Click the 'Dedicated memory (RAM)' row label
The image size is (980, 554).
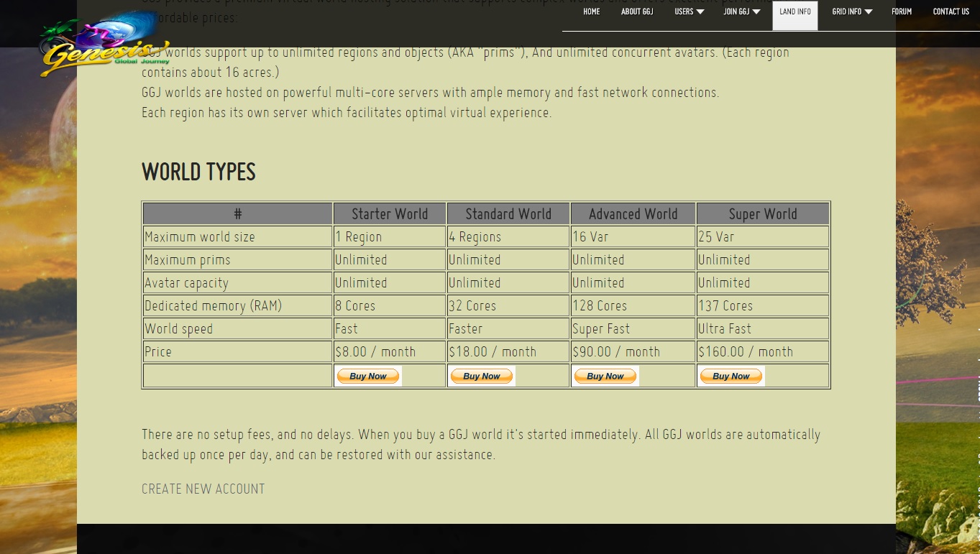[x=238, y=305]
